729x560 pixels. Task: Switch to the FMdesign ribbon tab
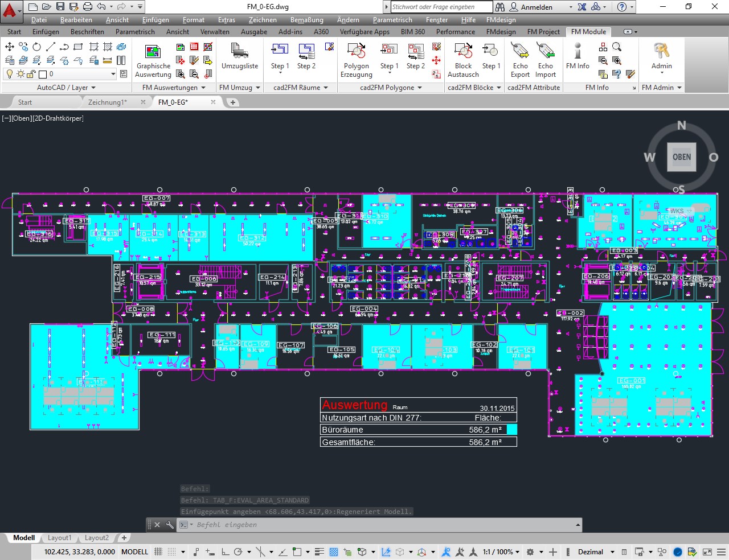(x=501, y=32)
